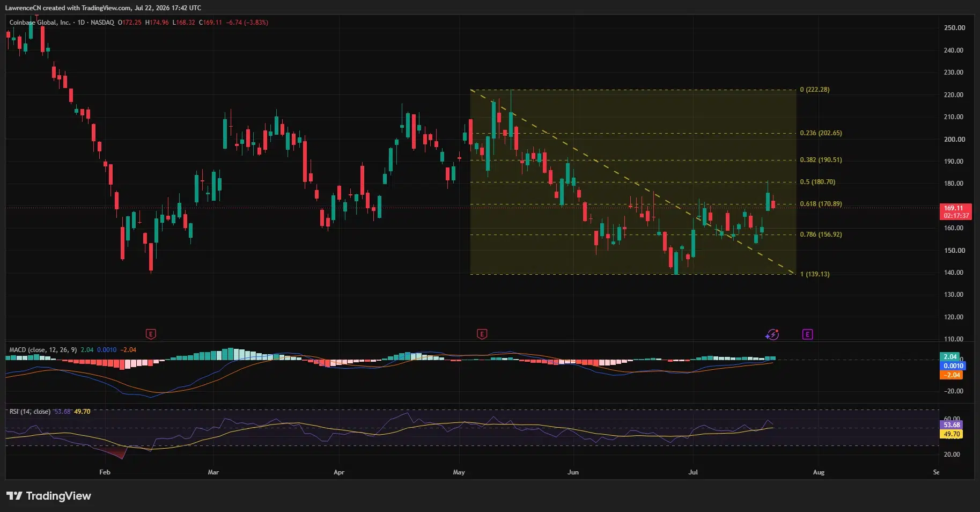Select the purple upcoming earnings E marker
The image size is (980, 512).
(807, 334)
